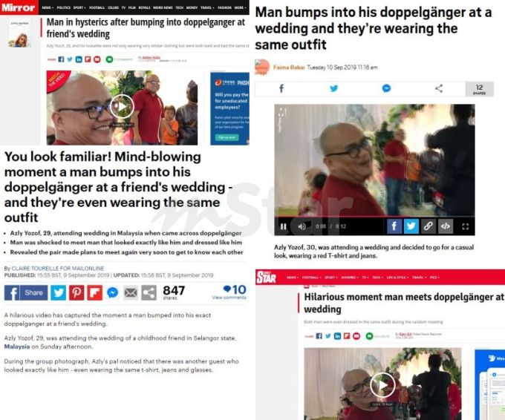Click View comments link showing 10 comments
Screen dimensions: 505x420
[x=229, y=298]
